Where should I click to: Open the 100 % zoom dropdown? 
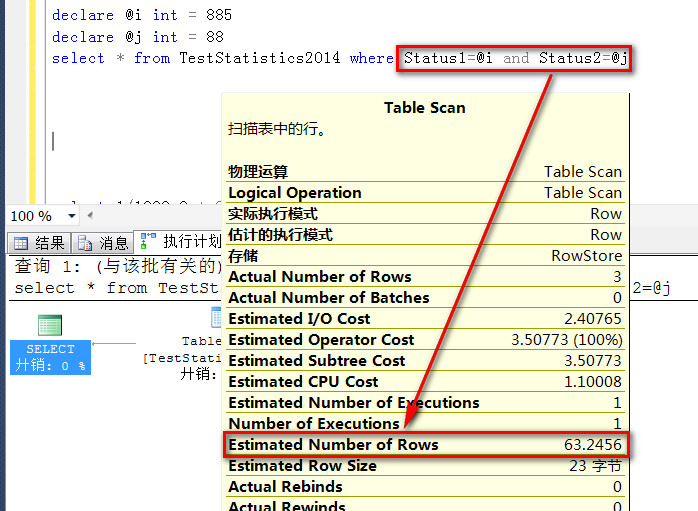pos(72,216)
